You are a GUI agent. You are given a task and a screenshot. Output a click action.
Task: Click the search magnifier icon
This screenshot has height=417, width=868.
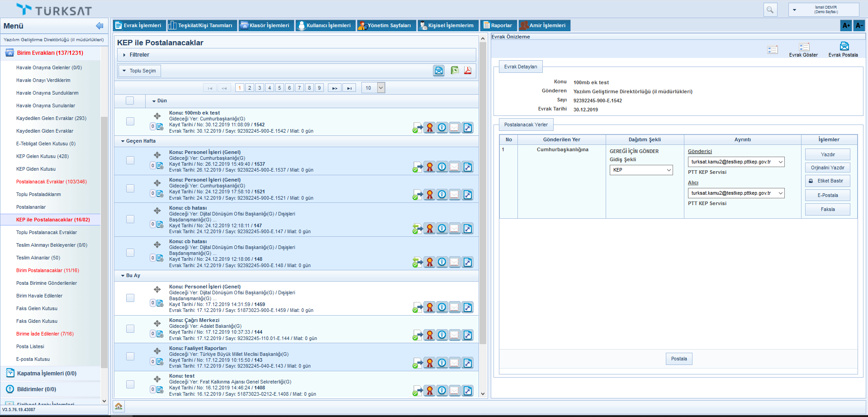point(770,10)
